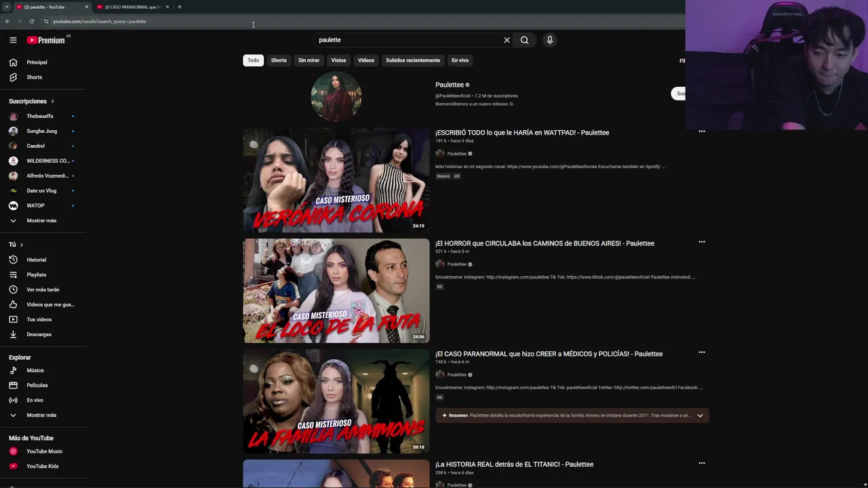Play La Familia Ammons thumbnail
868x488 pixels.
click(x=336, y=401)
